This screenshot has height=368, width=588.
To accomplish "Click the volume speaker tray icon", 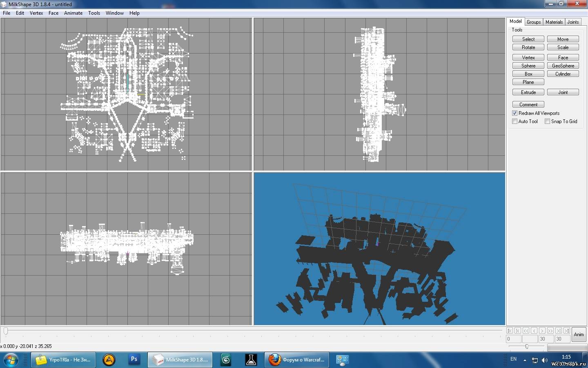I will click(x=545, y=360).
